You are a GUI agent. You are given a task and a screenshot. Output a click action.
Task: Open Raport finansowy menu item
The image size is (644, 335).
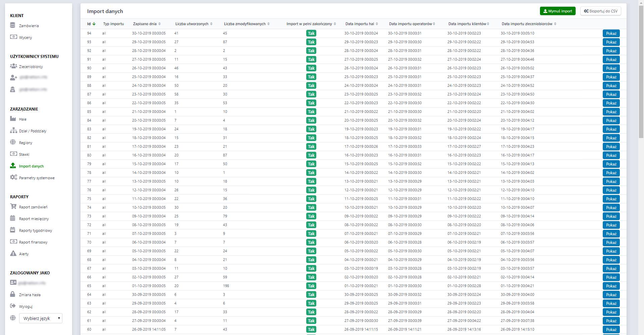[x=33, y=242]
